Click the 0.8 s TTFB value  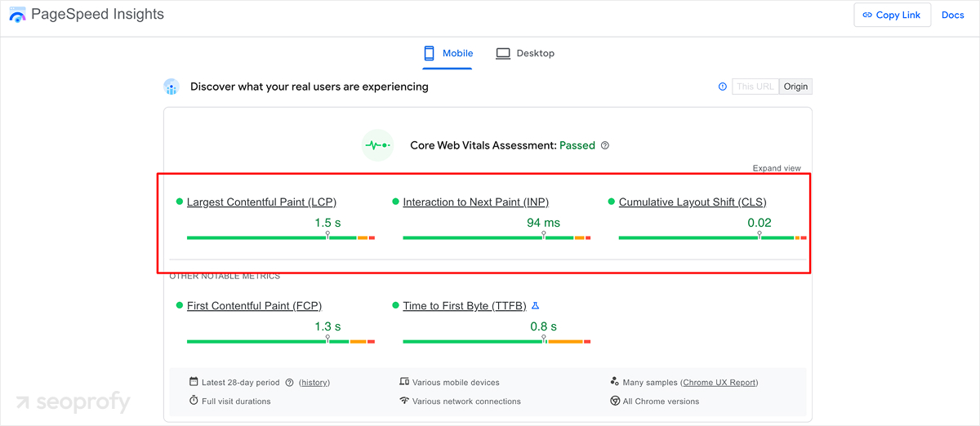pos(543,326)
